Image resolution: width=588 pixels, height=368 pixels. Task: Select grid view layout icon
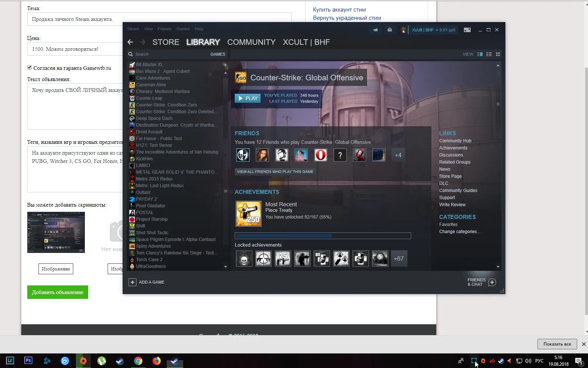click(498, 54)
